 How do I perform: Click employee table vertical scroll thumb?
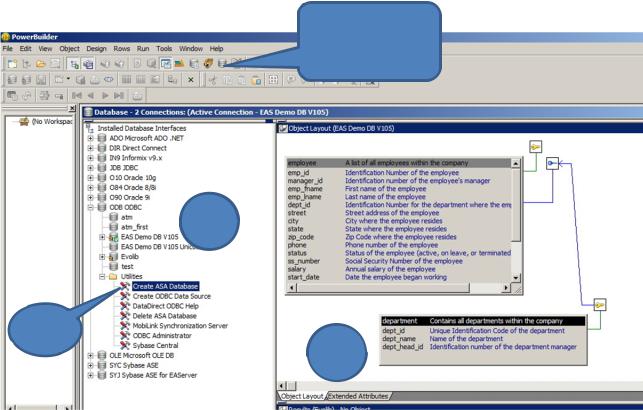click(516, 205)
